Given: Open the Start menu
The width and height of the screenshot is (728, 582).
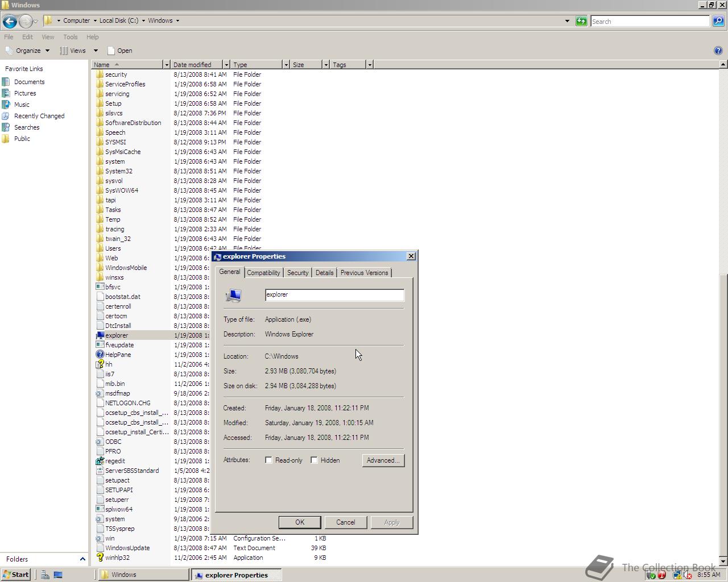Looking at the screenshot, I should (x=15, y=575).
